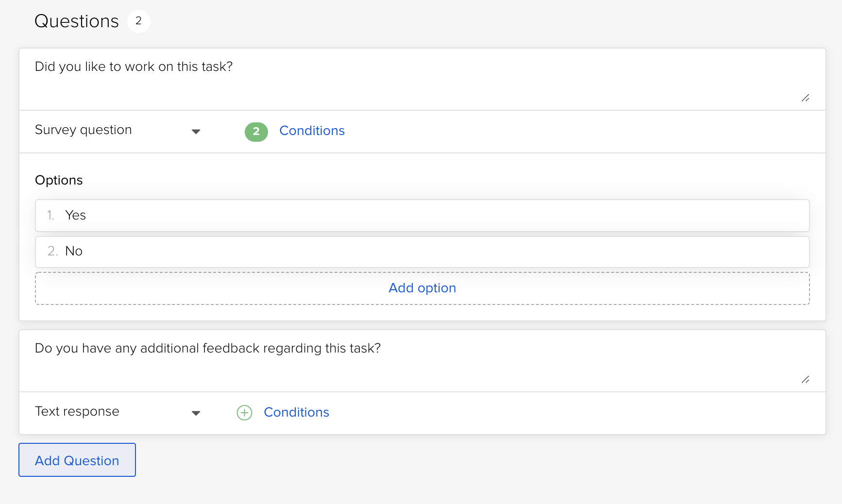
Task: Click the number 2 beside No option
Action: coord(52,252)
